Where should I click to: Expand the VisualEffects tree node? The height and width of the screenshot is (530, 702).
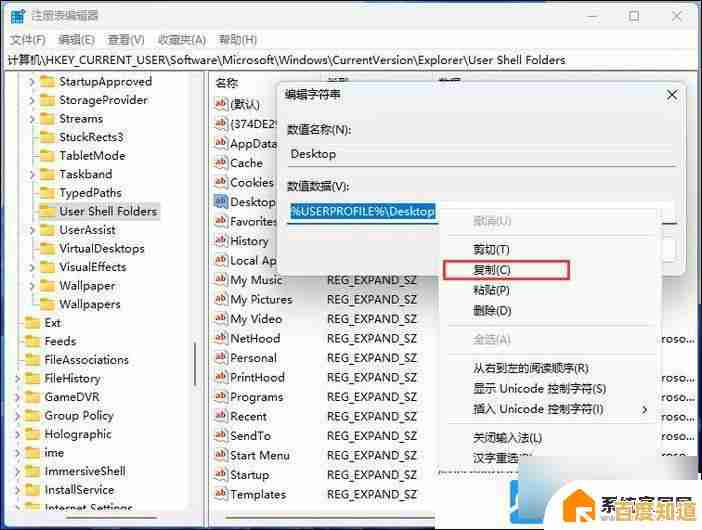tap(31, 267)
